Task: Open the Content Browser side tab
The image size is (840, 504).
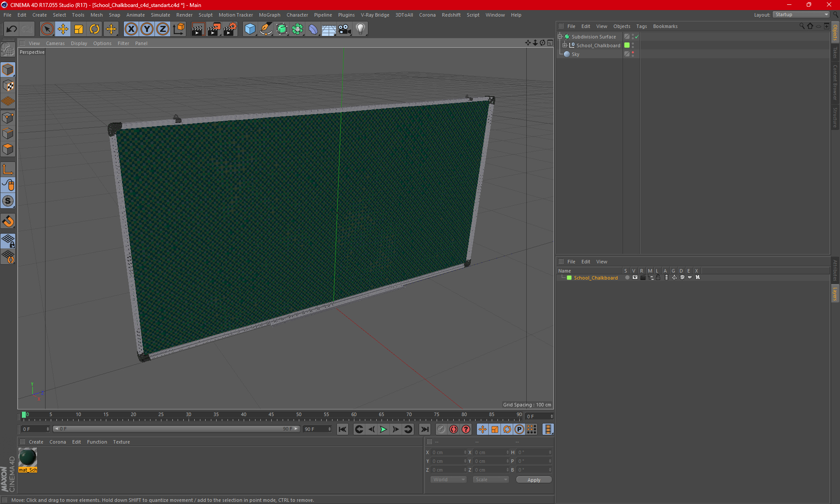Action: pos(835,82)
